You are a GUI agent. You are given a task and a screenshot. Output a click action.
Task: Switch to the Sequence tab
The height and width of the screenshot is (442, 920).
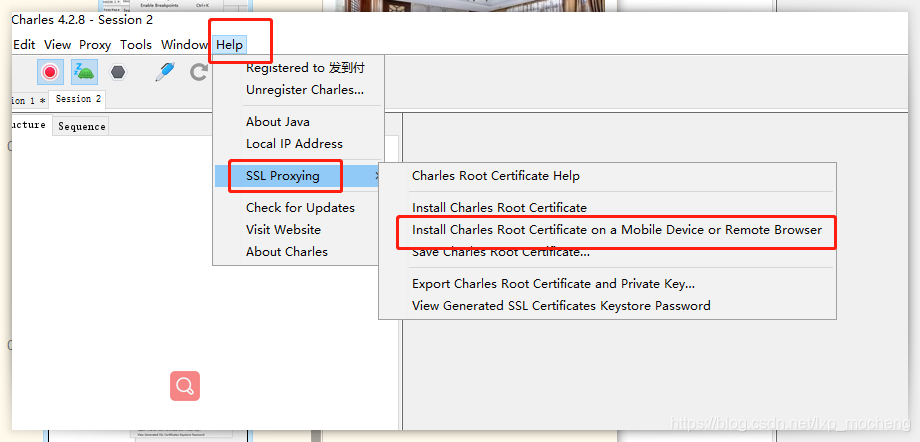82,126
